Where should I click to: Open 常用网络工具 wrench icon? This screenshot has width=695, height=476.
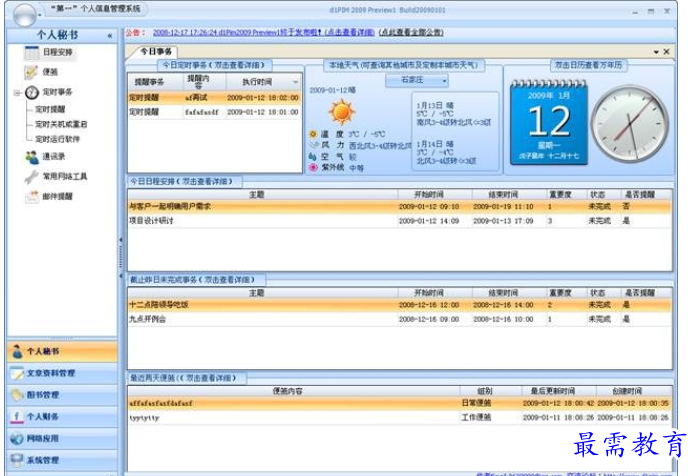[31, 176]
